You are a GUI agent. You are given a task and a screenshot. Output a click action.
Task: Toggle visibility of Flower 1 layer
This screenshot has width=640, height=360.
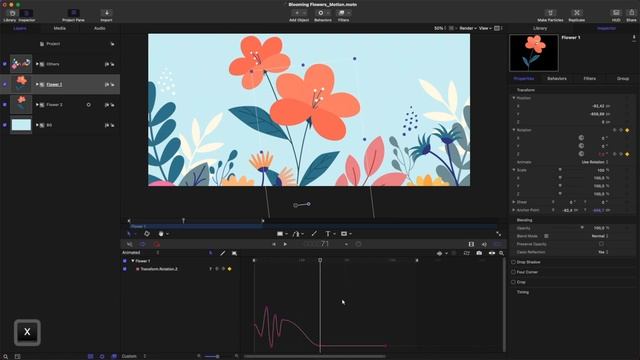tap(4, 84)
